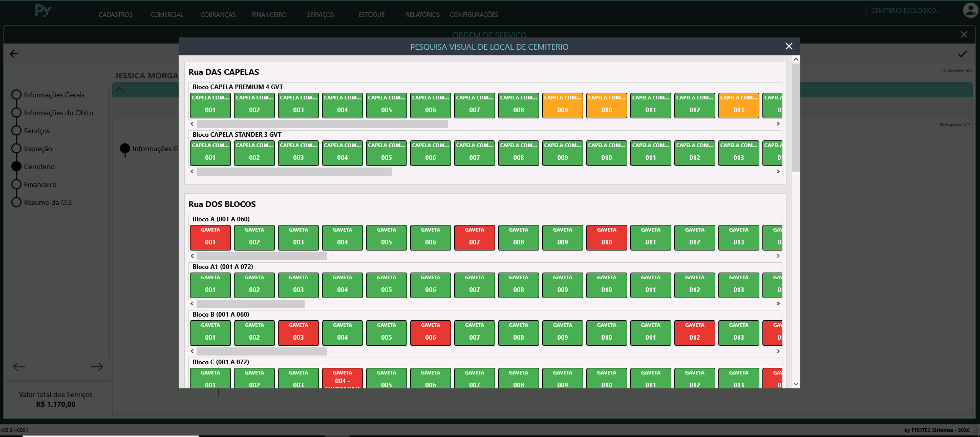Open the CADASTROS menu

click(116, 15)
